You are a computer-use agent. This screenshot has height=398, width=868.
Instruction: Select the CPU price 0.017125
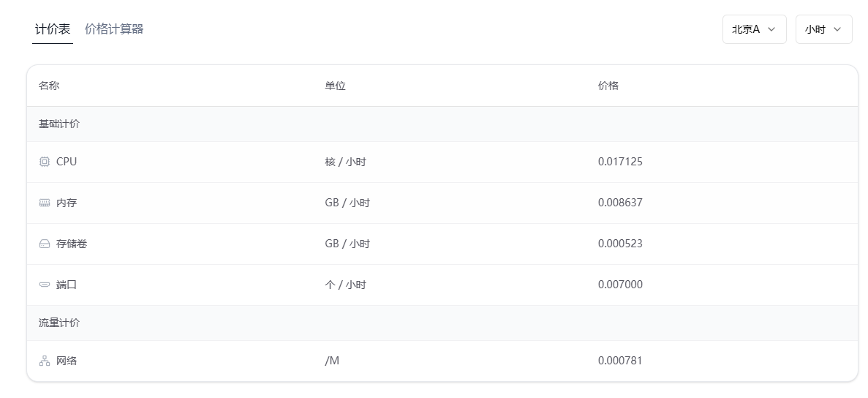pyautogui.click(x=620, y=162)
